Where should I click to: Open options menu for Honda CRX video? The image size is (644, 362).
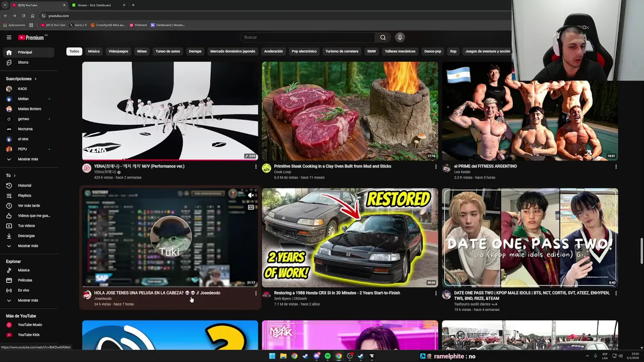tap(436, 293)
